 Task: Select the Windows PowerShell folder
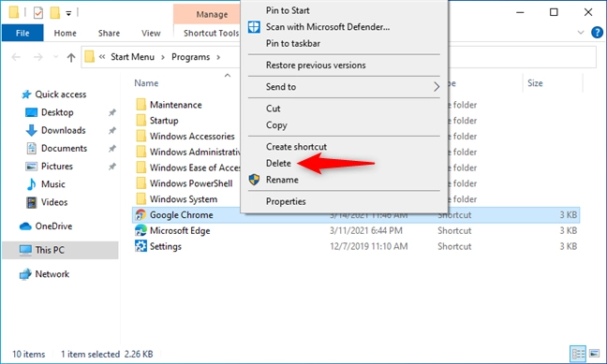pos(191,183)
